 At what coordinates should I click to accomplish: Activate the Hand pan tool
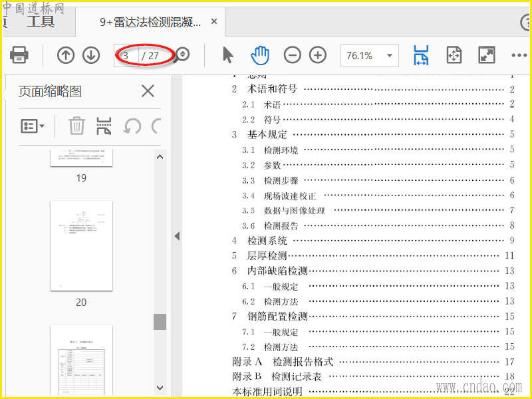tap(260, 55)
